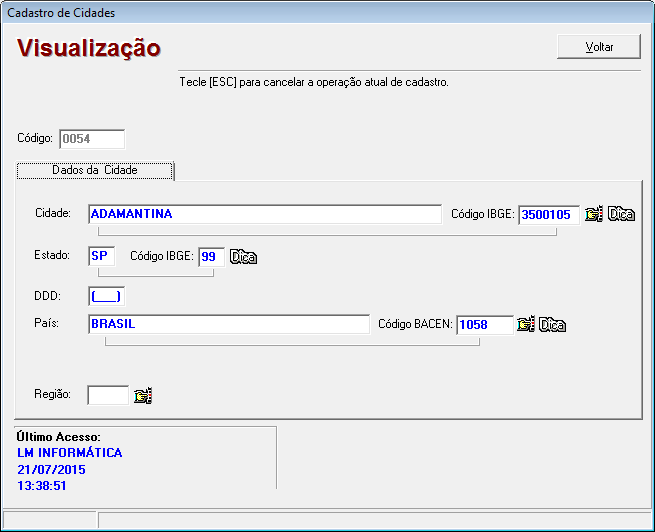Click the last access date 21/07/2015
The image size is (655, 532).
[x=51, y=469]
